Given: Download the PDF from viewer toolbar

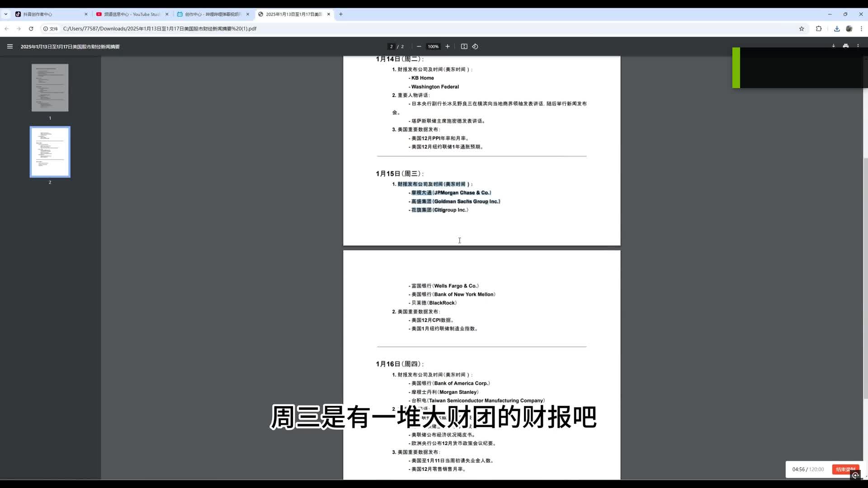Looking at the screenshot, I should coord(833,46).
